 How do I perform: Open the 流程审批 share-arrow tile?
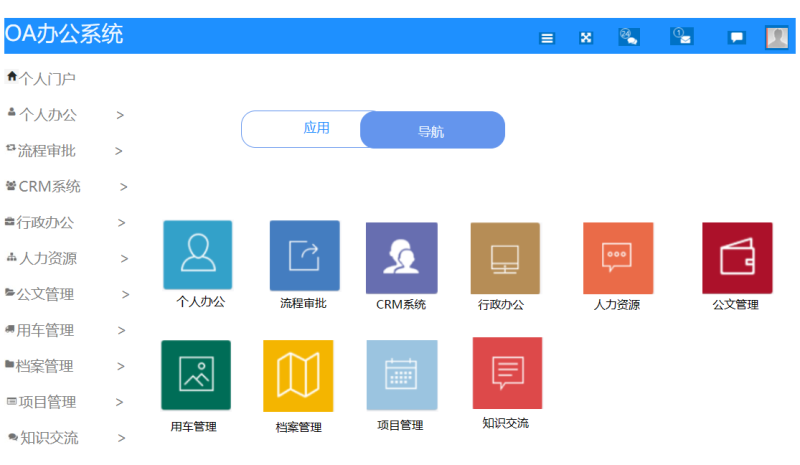(x=304, y=255)
